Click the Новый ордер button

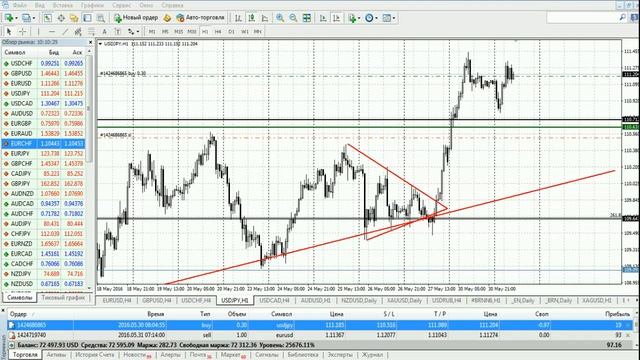coord(136,18)
